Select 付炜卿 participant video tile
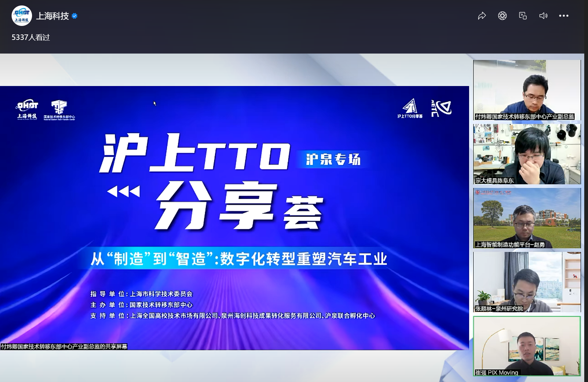 pyautogui.click(x=527, y=90)
